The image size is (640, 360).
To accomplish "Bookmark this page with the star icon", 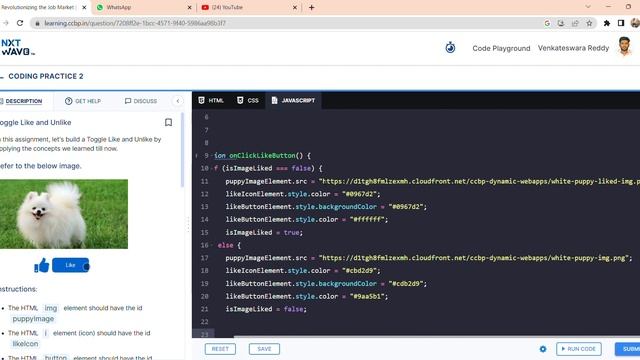I will point(589,23).
